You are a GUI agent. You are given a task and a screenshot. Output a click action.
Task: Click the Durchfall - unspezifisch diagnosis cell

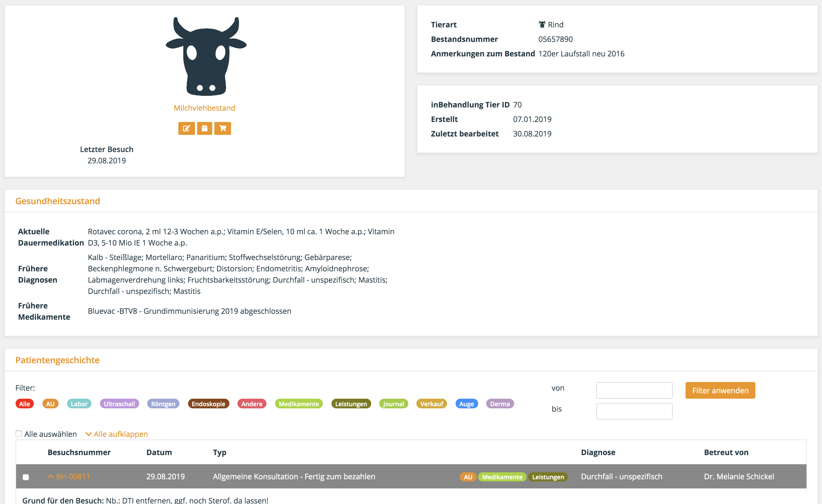click(622, 477)
